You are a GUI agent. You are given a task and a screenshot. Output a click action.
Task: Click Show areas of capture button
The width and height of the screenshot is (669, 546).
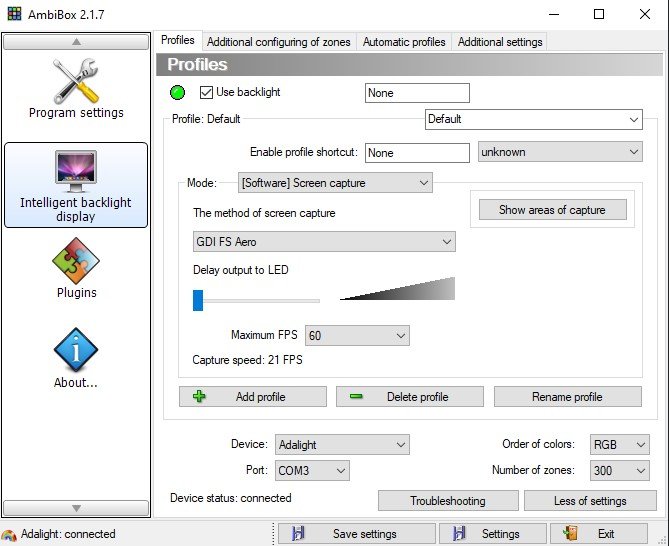(x=552, y=210)
